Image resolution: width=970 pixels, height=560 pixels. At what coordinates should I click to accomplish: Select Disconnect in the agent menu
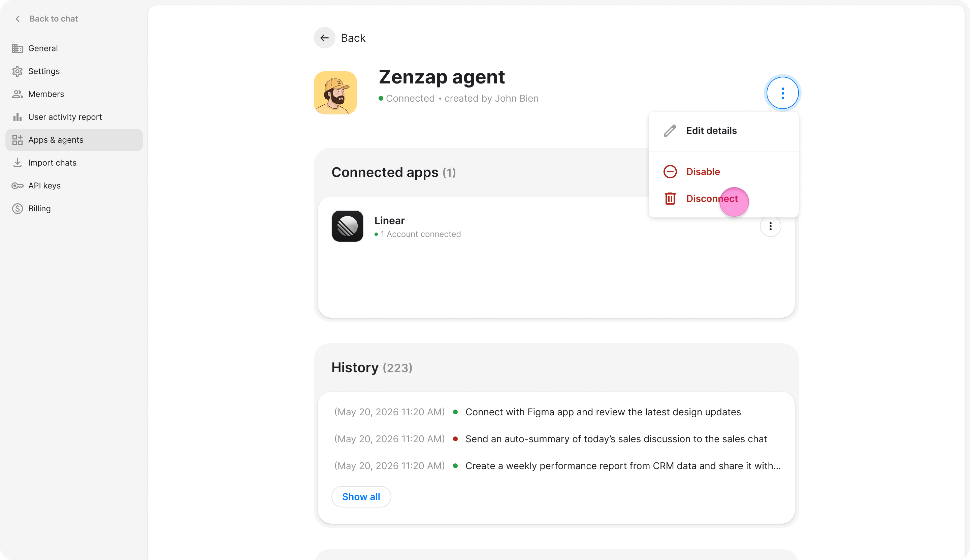723,199
